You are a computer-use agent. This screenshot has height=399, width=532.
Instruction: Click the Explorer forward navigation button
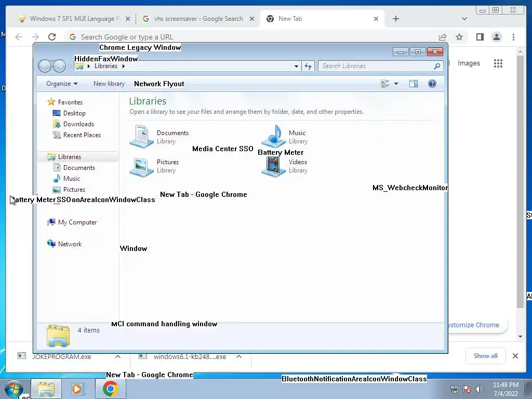pyautogui.click(x=59, y=66)
